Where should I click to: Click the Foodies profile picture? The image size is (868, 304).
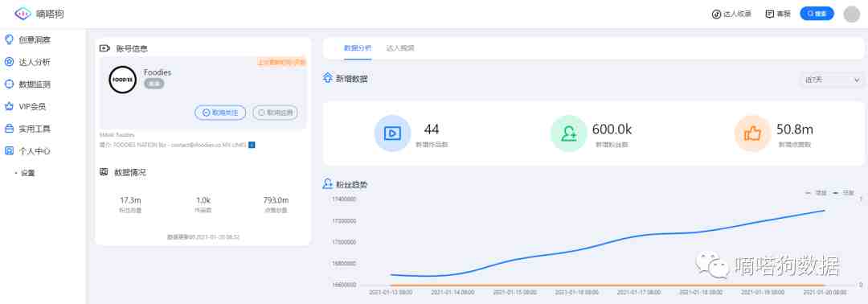123,80
